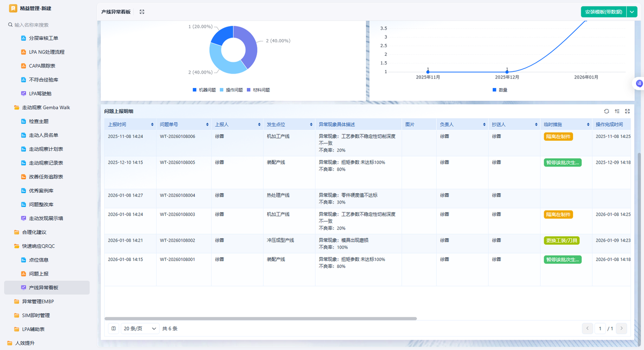Click the 输入名称来搜索 search field
This screenshot has width=644, height=350.
coord(48,25)
